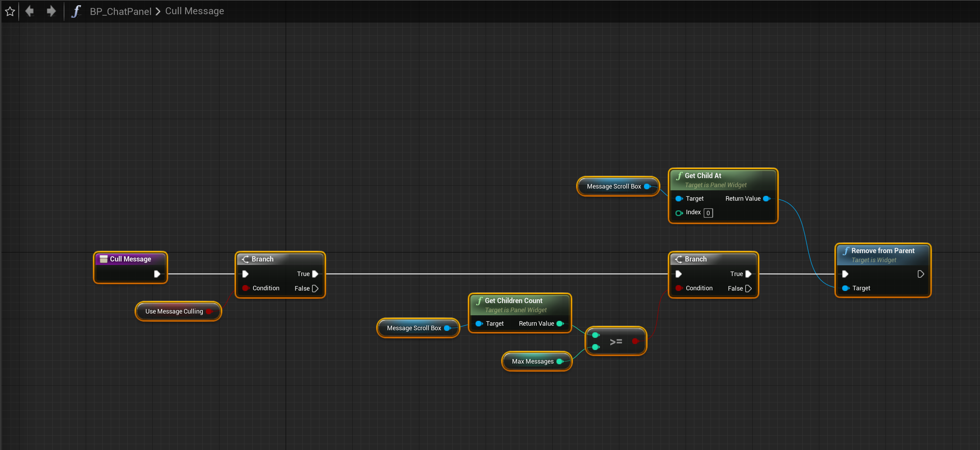
Task: Click Cull Message in the breadcrumb
Action: click(x=194, y=11)
